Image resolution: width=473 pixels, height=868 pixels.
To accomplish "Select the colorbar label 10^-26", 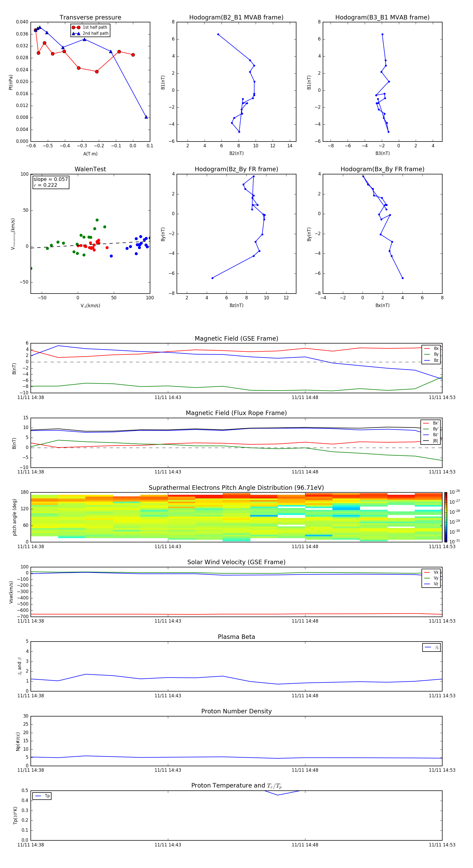I will 455,492.
